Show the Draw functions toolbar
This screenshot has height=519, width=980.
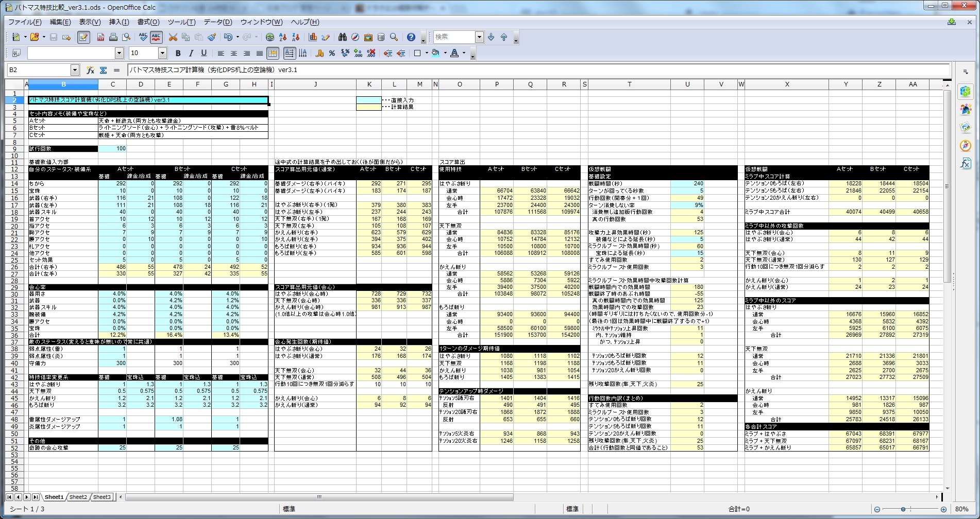tap(326, 37)
